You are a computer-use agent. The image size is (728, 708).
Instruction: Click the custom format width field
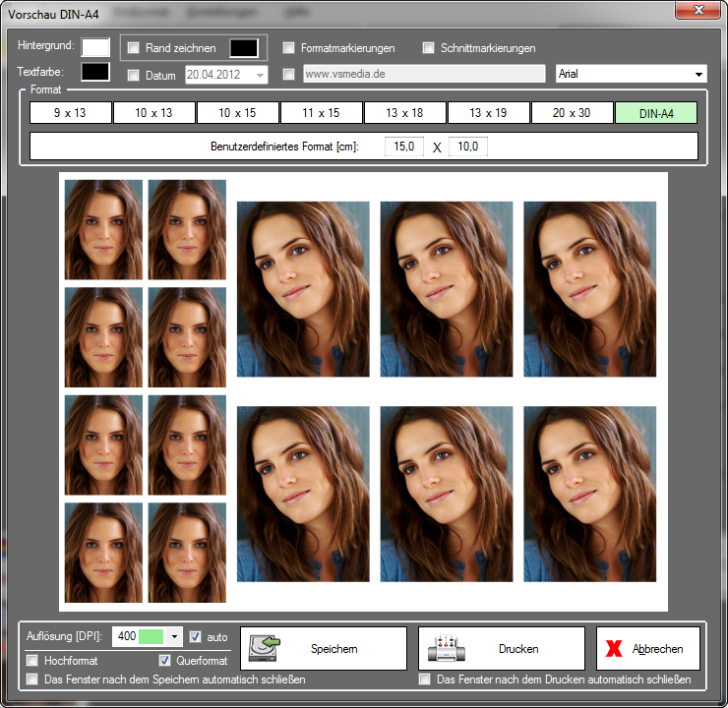(x=403, y=147)
